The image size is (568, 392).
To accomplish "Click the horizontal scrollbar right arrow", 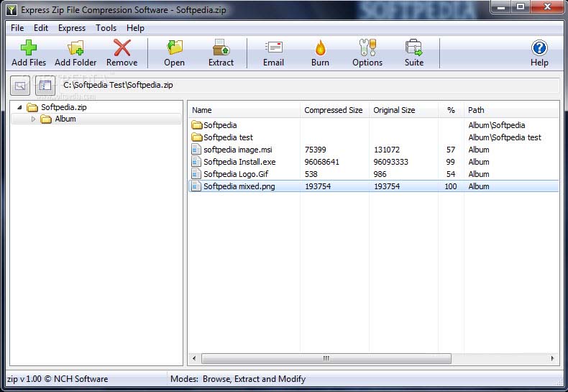I will pyautogui.click(x=553, y=358).
